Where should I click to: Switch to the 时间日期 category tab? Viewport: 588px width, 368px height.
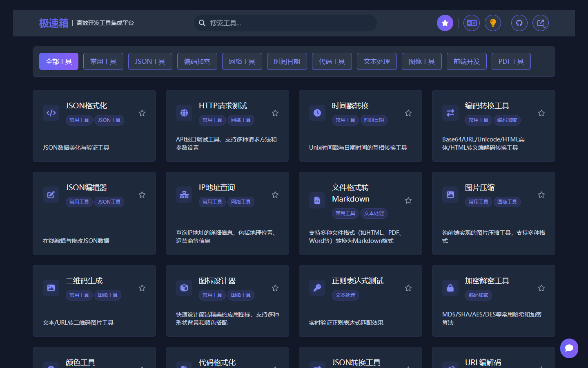click(287, 61)
